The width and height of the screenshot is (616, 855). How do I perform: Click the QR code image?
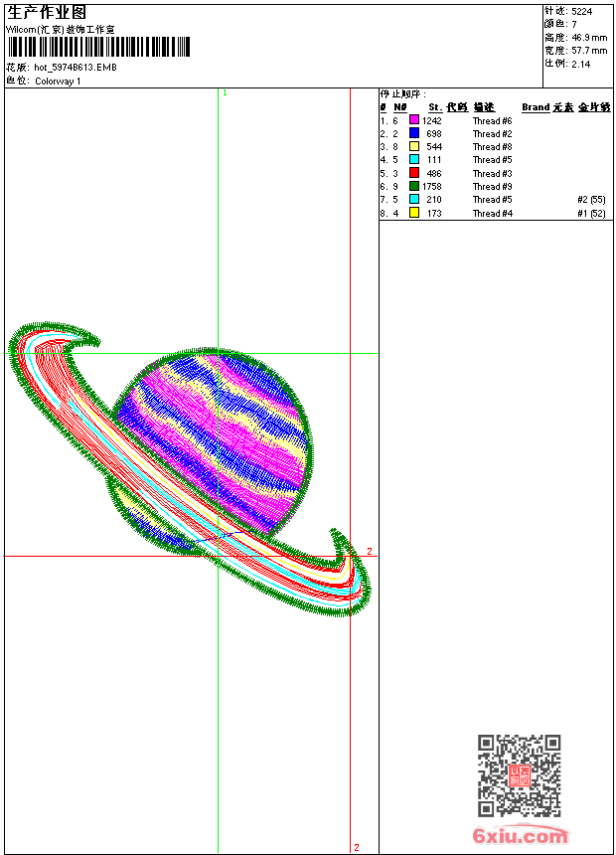tap(519, 775)
